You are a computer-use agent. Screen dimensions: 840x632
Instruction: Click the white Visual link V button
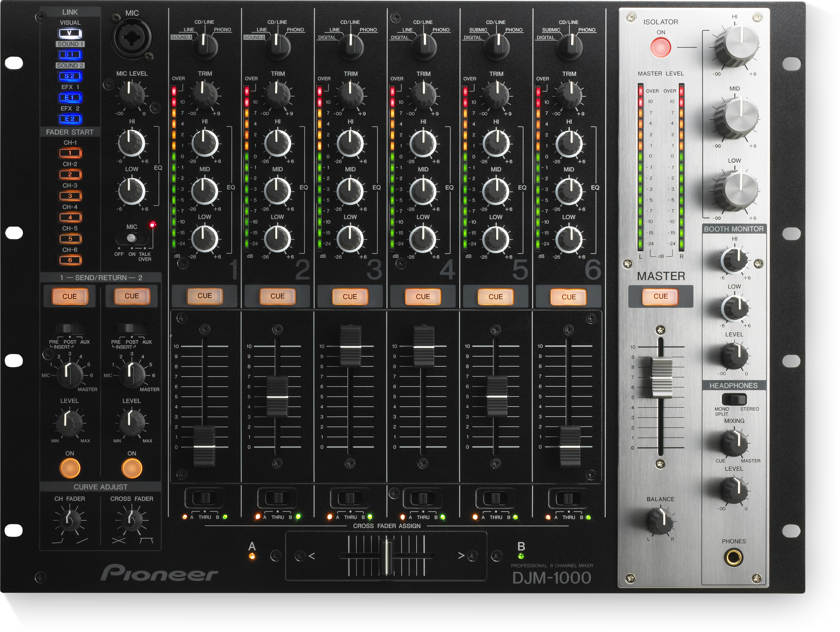(70, 33)
